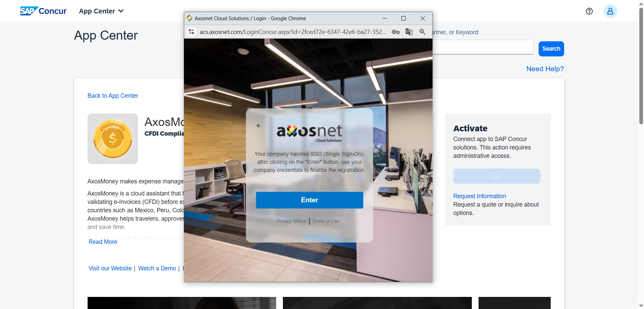Screen dimensions: 644x309
Task: Open the Terms of Use link
Action: pyautogui.click(x=325, y=221)
